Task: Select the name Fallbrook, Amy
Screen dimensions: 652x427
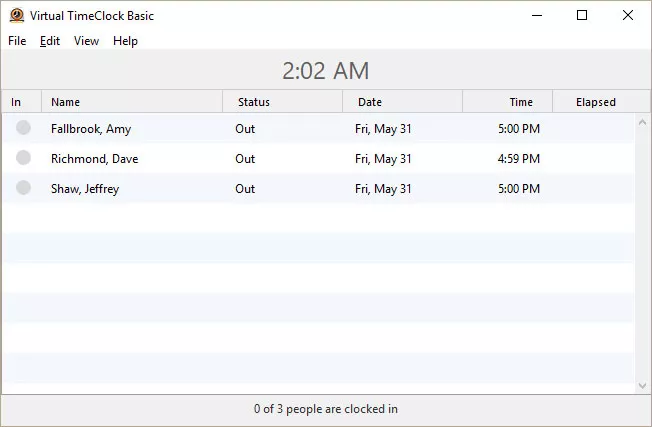Action: [91, 129]
